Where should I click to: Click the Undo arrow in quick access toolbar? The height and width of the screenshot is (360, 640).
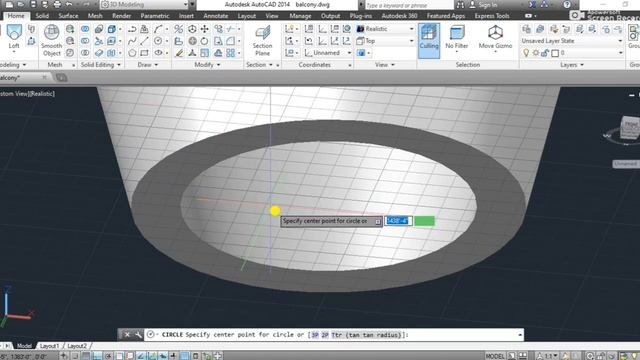click(x=69, y=4)
